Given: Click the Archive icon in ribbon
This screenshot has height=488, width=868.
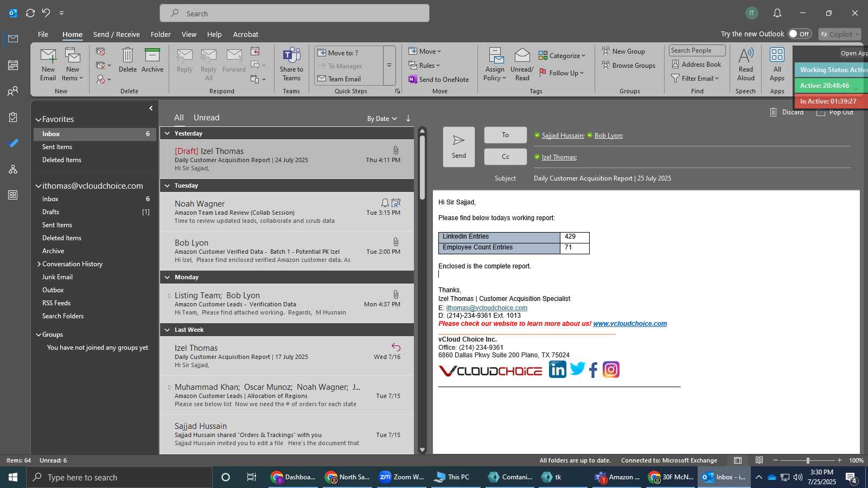Looking at the screenshot, I should click(x=152, y=55).
